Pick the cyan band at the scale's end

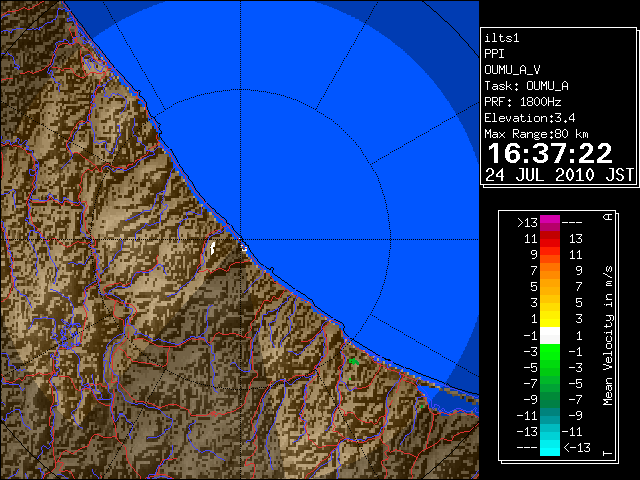pyautogui.click(x=550, y=448)
